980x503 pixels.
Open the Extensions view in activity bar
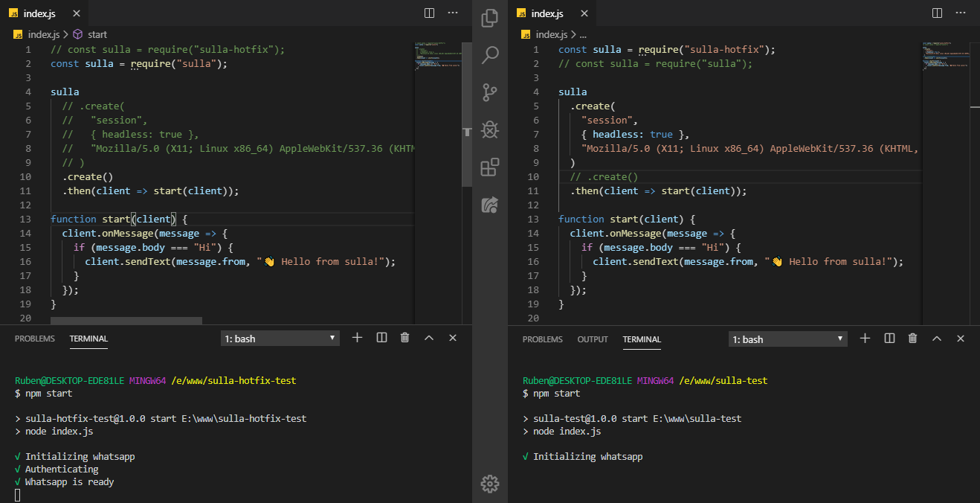[x=490, y=167]
